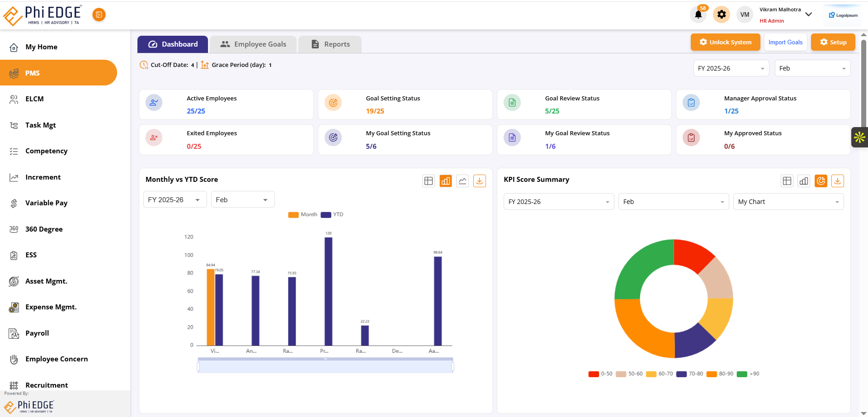
Task: Click the Unlock System button
Action: (725, 42)
